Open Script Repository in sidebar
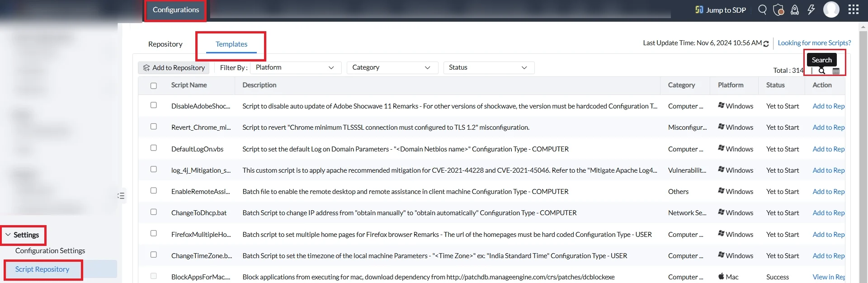Image resolution: width=868 pixels, height=283 pixels. click(42, 269)
